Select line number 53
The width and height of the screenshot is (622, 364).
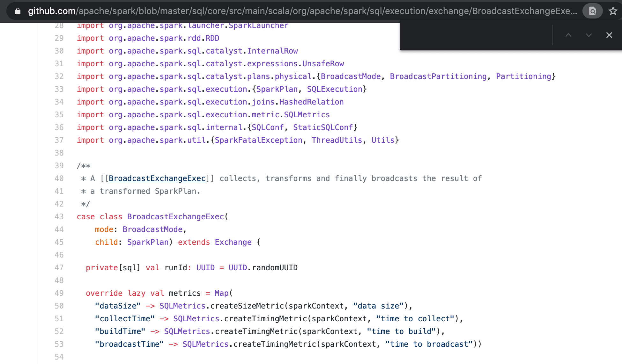tap(59, 344)
